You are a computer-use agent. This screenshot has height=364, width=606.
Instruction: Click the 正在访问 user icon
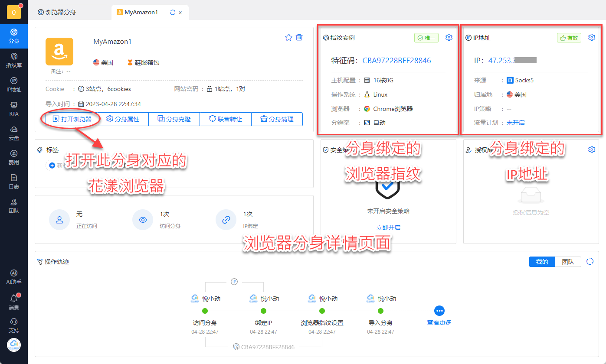[59, 220]
